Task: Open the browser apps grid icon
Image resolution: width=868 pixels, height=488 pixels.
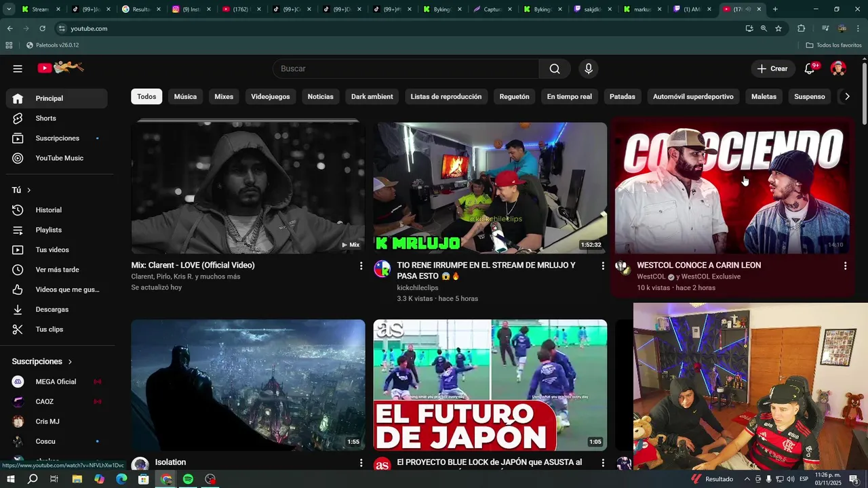Action: [9, 45]
